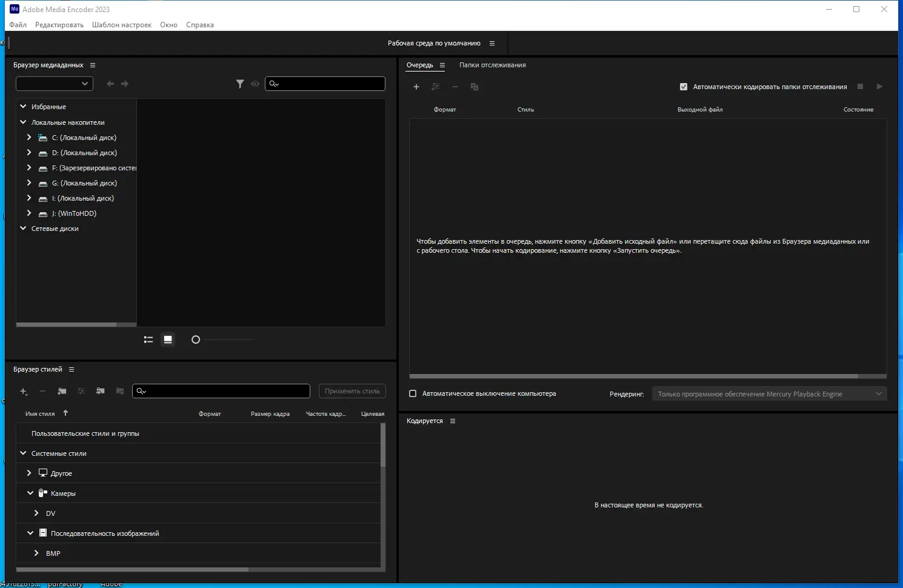The height and width of the screenshot is (588, 903).
Task: Click the Применить стиль button
Action: click(352, 391)
